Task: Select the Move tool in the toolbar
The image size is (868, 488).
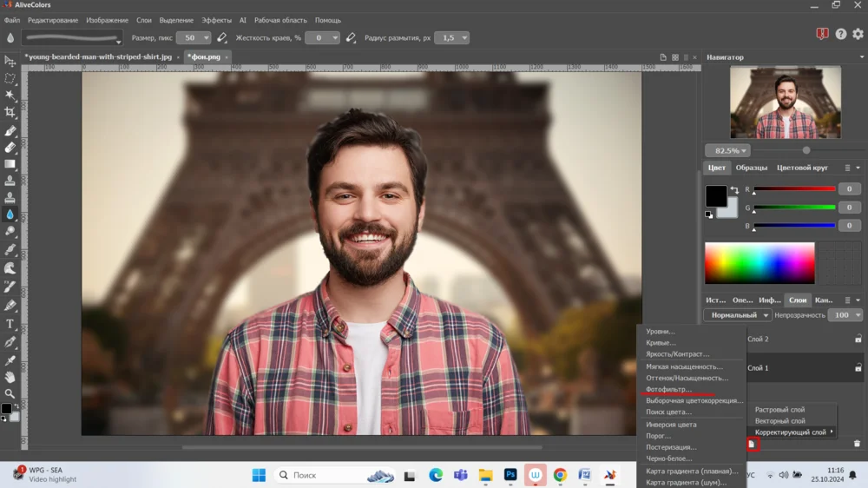Action: pos(10,62)
